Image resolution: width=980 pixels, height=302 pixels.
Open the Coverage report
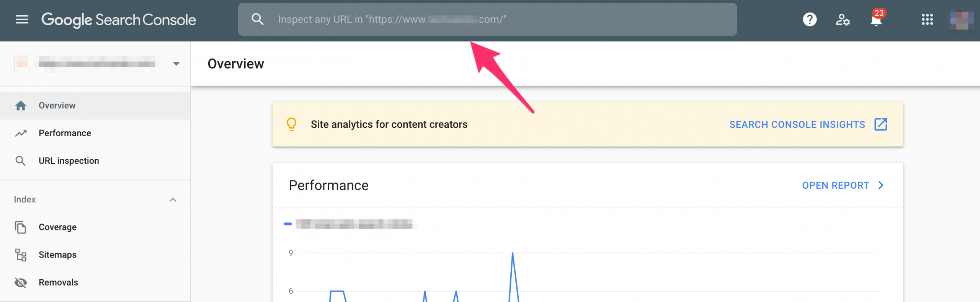point(57,227)
